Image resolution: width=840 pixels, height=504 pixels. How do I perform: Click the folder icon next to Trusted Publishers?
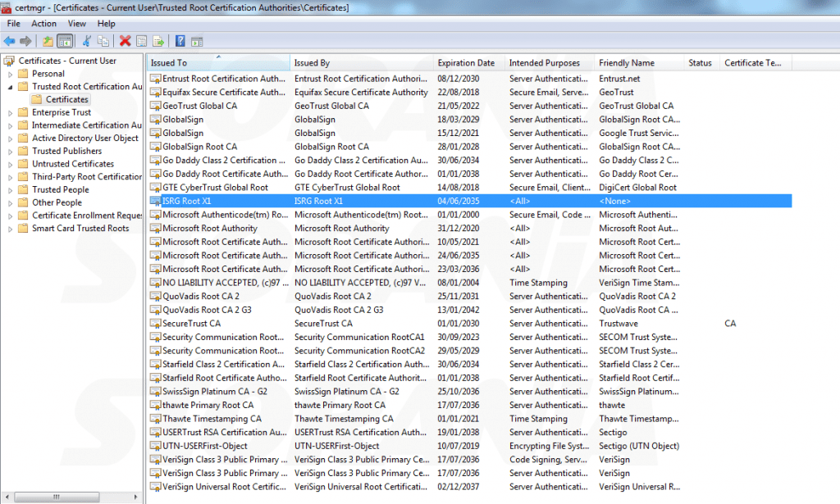click(x=23, y=151)
